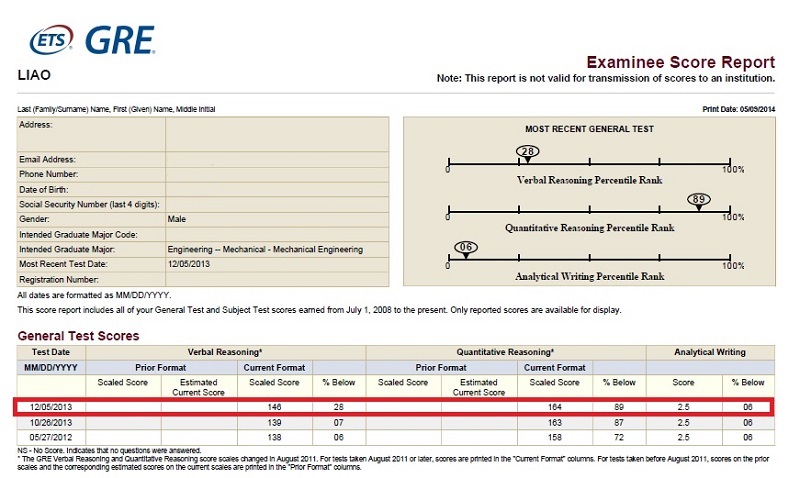
Task: Click the verbal scaled score 139
Action: click(274, 422)
